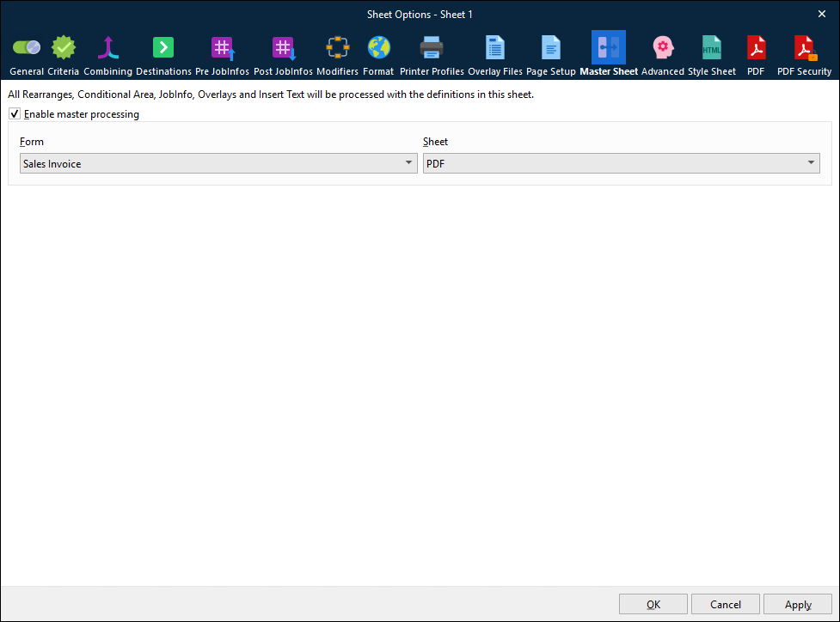840x622 pixels.
Task: Select the PDF red document icon
Action: [x=756, y=47]
